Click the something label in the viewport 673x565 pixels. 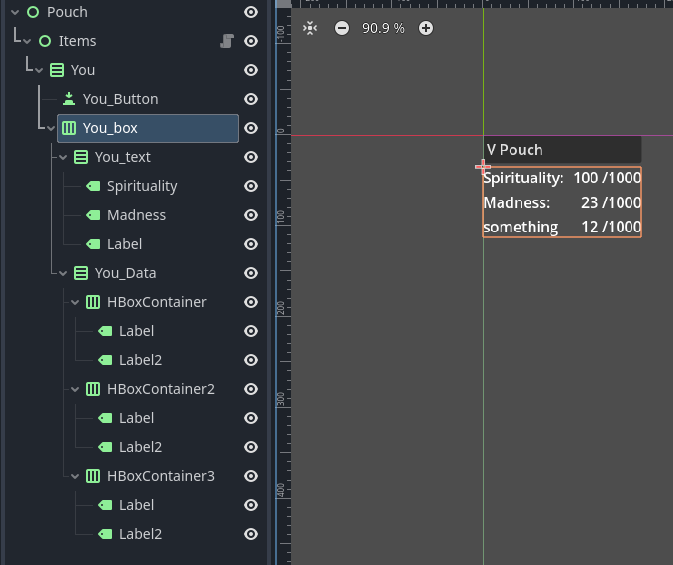[x=520, y=227]
